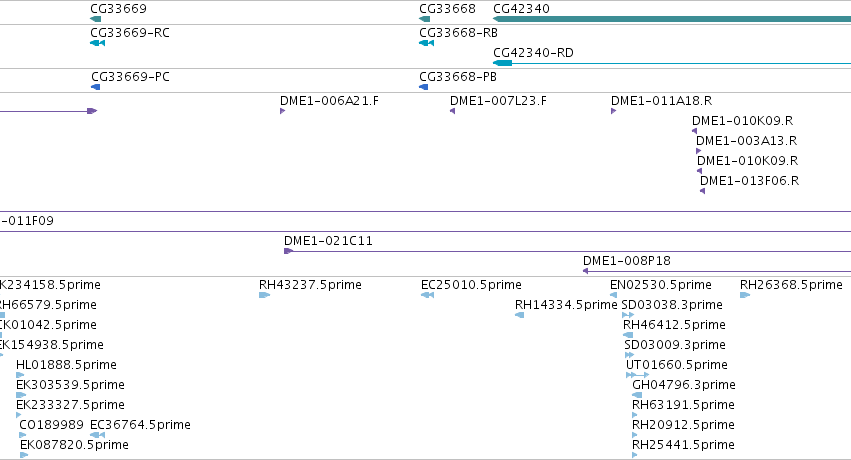Select CG33668-PB protein feature
851x460 pixels.
click(458, 77)
